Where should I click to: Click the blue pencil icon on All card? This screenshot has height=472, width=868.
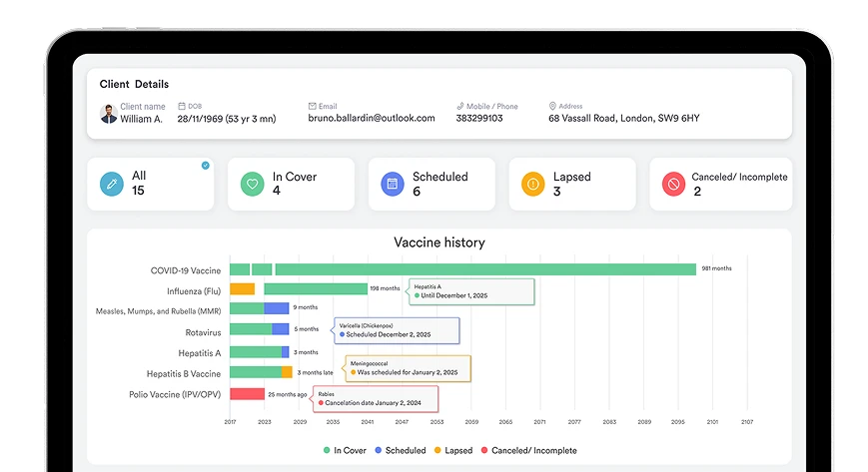112,185
